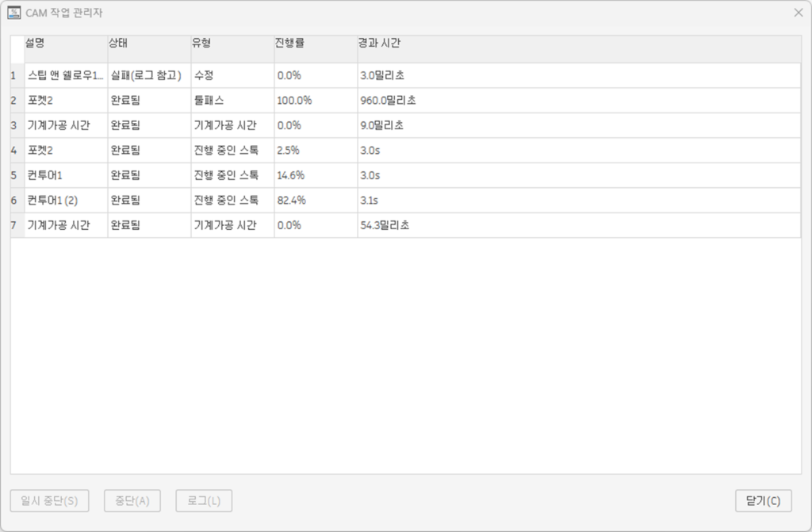Select 기계가공 시간 description in row 7
This screenshot has width=812, height=532.
click(66, 225)
